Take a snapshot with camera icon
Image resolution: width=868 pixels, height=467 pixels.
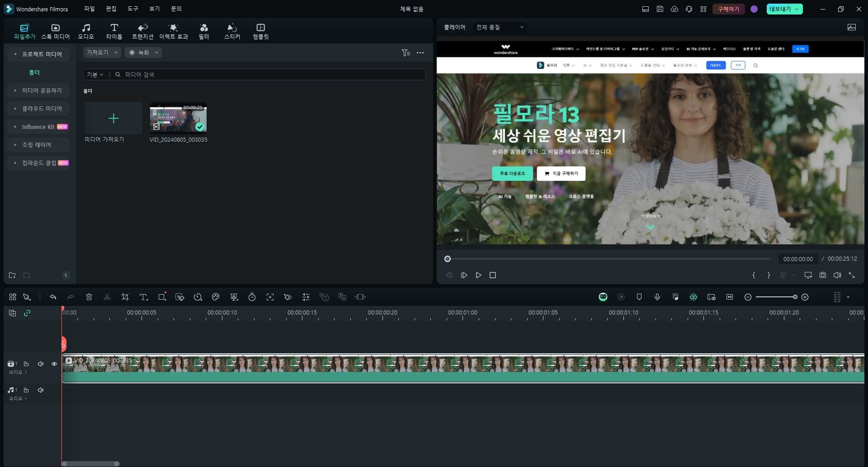(823, 275)
